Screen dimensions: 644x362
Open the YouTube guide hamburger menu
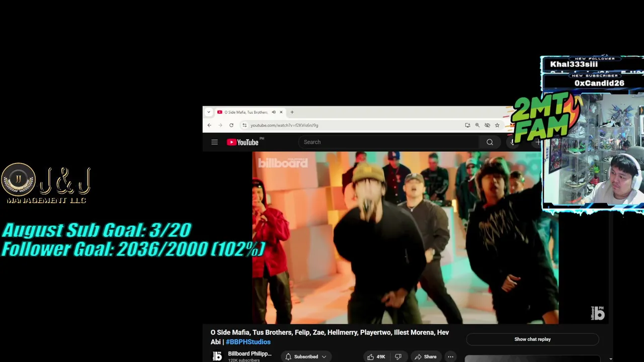coord(214,142)
